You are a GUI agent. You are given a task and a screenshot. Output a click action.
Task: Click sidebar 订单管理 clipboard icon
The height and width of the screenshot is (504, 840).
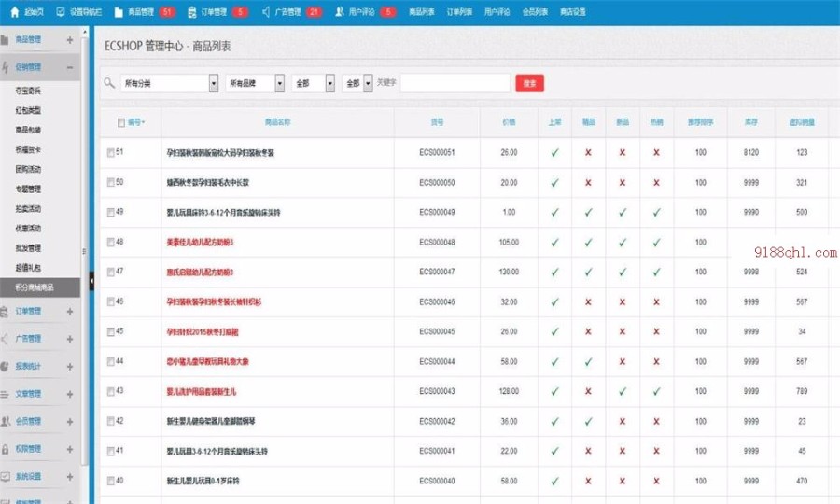click(5, 311)
